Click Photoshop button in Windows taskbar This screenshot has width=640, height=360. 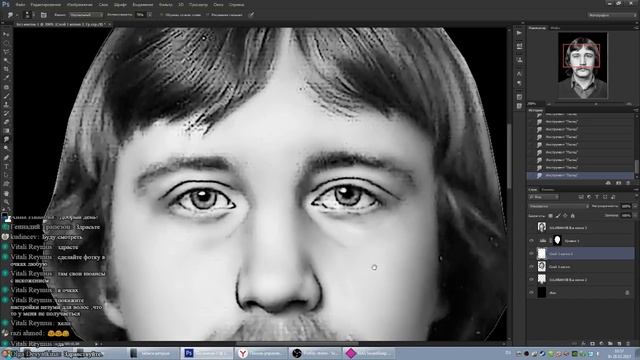tap(207, 353)
